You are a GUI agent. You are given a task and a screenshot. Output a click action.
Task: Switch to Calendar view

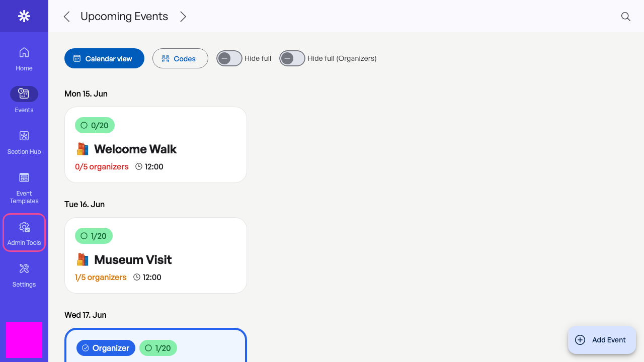104,58
